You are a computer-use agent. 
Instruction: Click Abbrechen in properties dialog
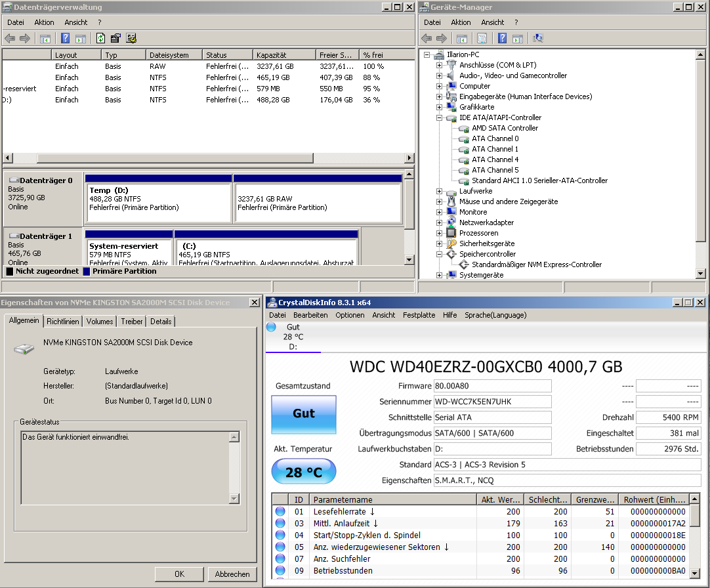click(x=232, y=574)
